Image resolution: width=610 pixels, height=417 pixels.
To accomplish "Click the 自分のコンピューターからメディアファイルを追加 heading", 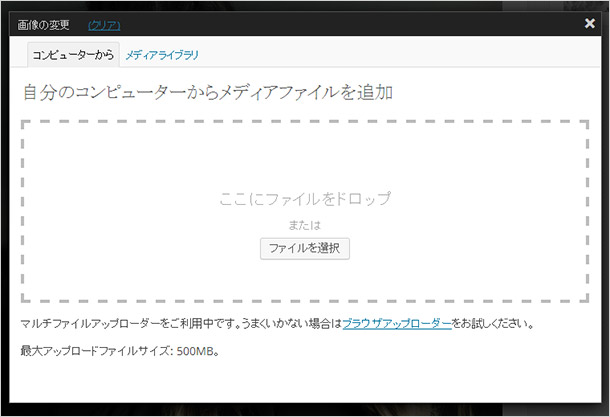I will tap(207, 93).
